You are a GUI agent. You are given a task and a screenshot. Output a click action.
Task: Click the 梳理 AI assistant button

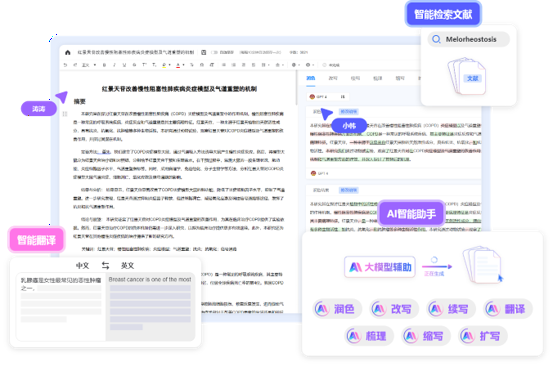369,336
